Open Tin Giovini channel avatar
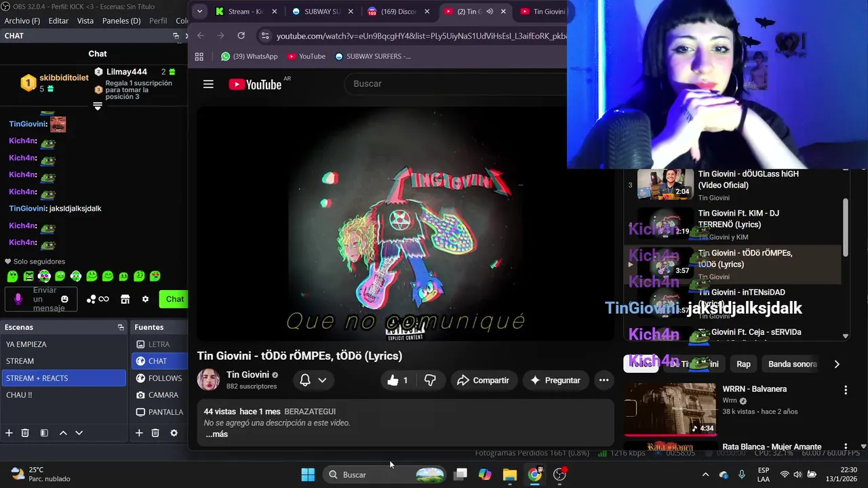This screenshot has height=488, width=868. 208,380
